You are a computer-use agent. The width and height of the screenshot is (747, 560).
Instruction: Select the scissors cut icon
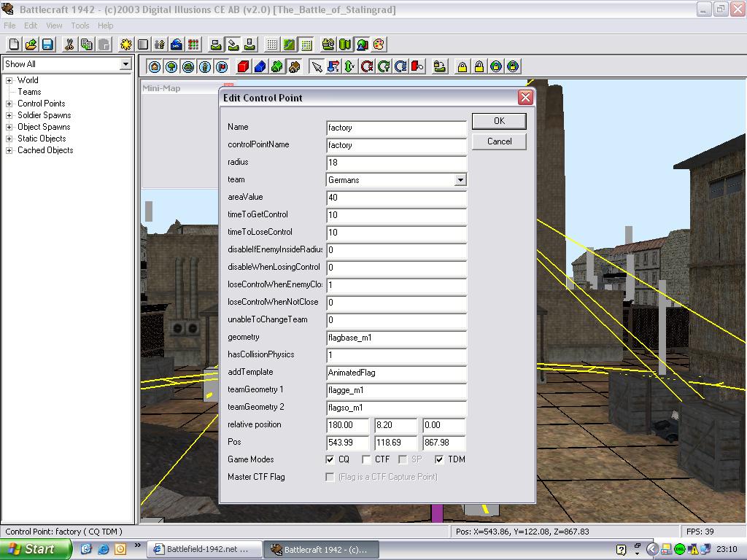[69, 44]
